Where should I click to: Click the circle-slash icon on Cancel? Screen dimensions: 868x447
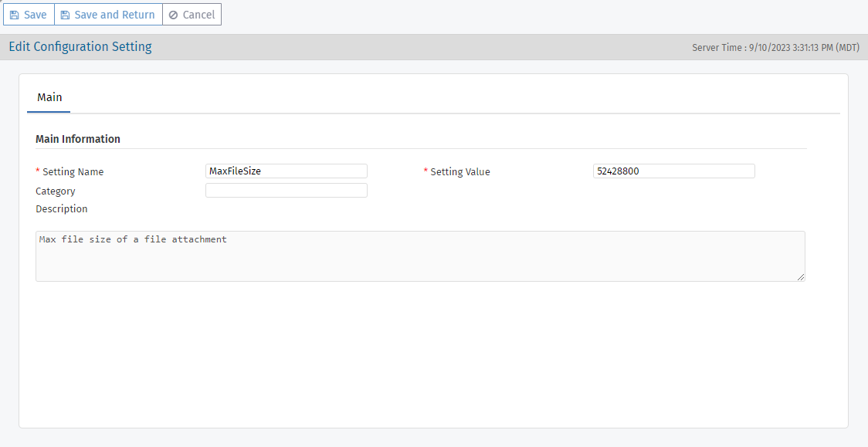173,15
